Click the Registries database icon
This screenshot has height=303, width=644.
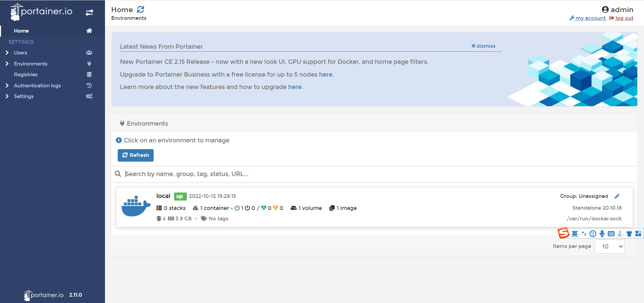pyautogui.click(x=89, y=75)
